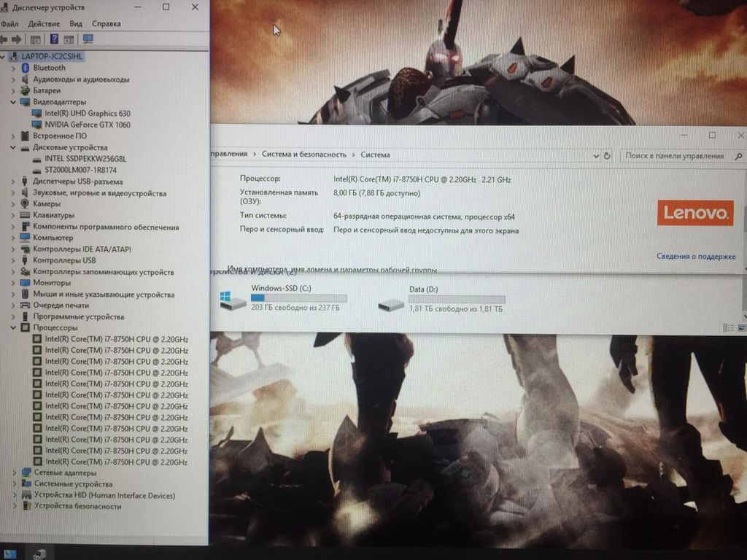
Task: Select the NVIDIA GeForce GTX 1060 adapter
Action: click(x=88, y=125)
